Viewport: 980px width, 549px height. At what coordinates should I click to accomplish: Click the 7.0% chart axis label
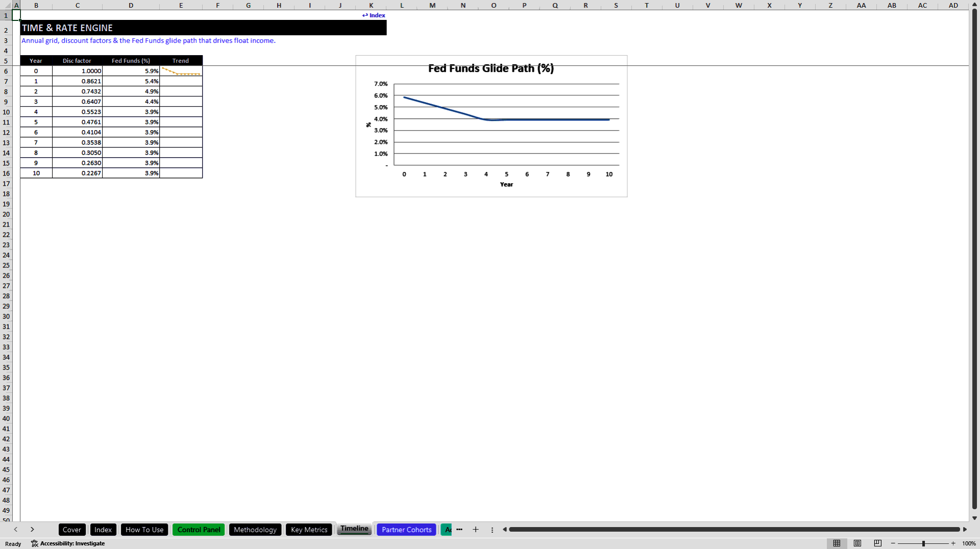click(381, 84)
